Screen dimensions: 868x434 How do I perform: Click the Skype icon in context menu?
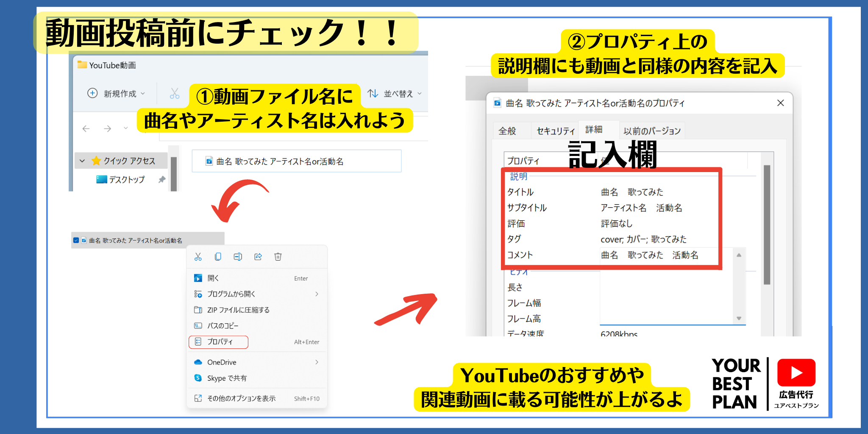198,378
